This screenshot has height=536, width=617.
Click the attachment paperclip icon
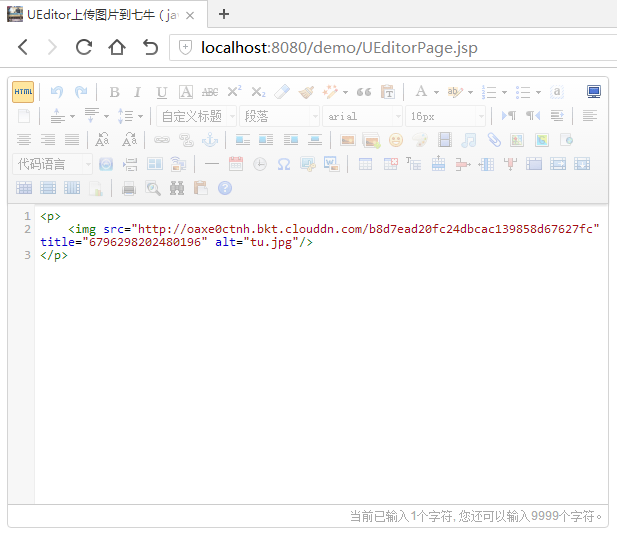(x=493, y=140)
